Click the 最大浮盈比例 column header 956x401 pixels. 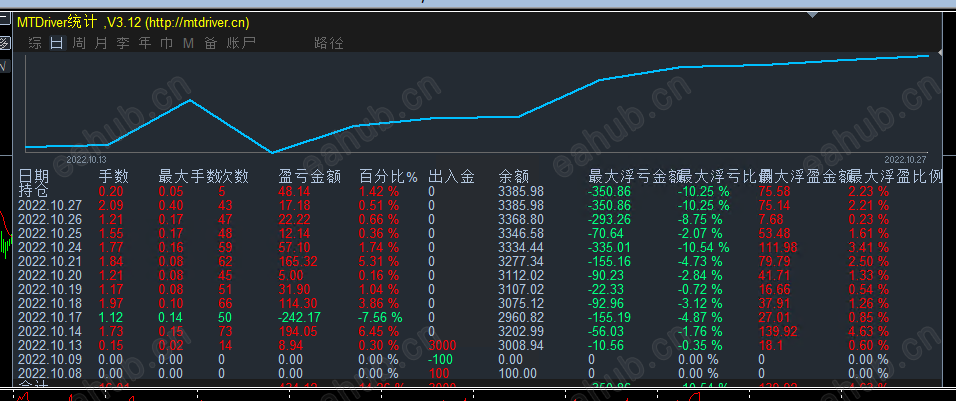896,177
